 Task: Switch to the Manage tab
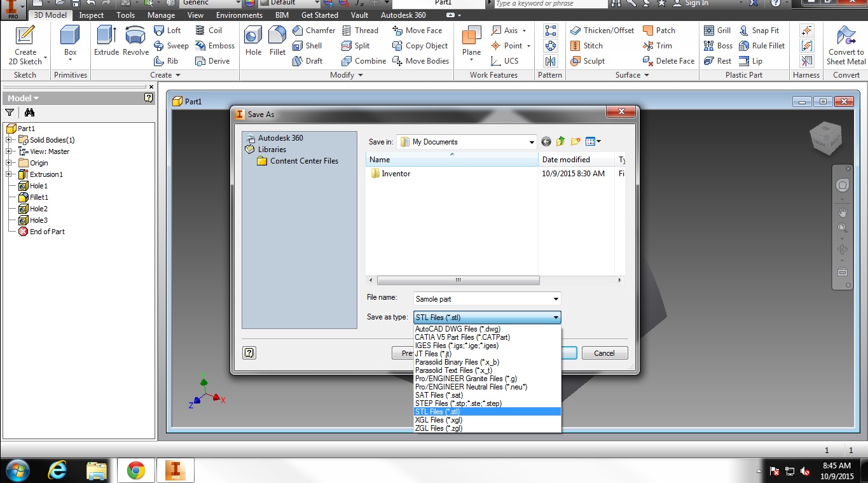point(161,15)
